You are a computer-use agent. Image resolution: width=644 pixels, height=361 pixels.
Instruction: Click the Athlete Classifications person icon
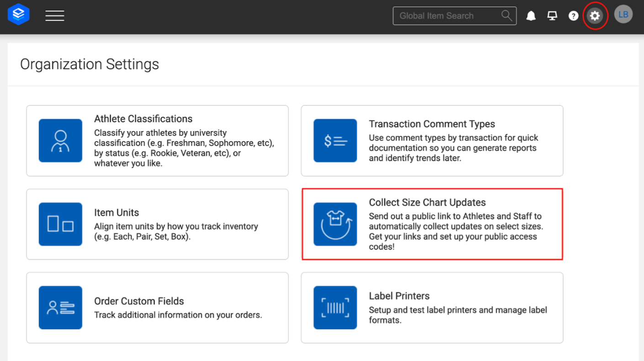60,141
